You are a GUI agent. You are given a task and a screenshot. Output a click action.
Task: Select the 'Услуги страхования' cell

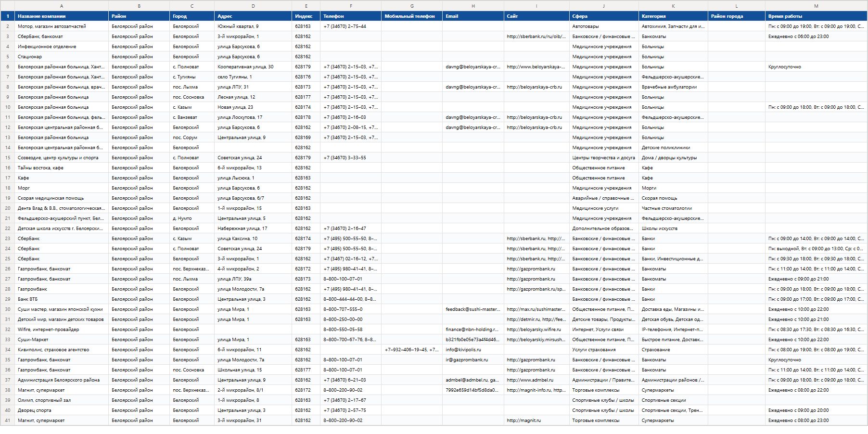click(x=604, y=350)
